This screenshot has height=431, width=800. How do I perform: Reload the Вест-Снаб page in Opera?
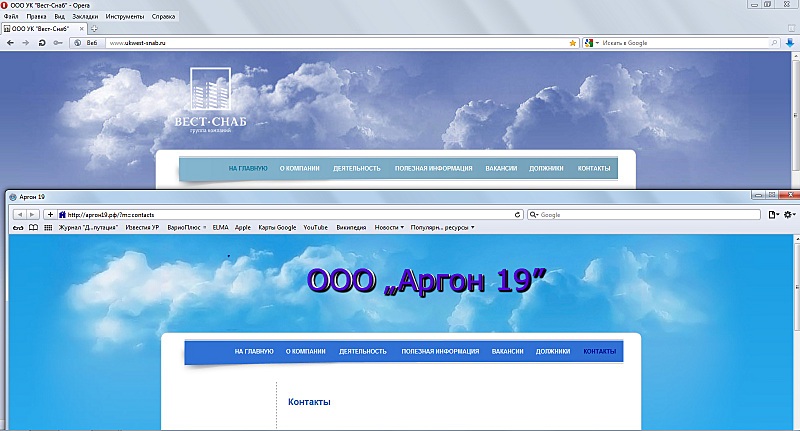pyautogui.click(x=42, y=43)
